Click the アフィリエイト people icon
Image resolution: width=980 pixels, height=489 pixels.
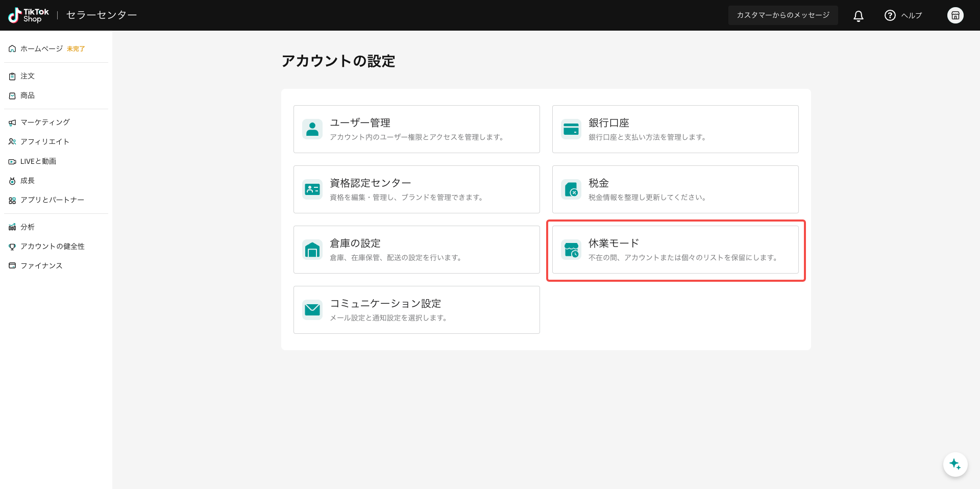click(12, 142)
